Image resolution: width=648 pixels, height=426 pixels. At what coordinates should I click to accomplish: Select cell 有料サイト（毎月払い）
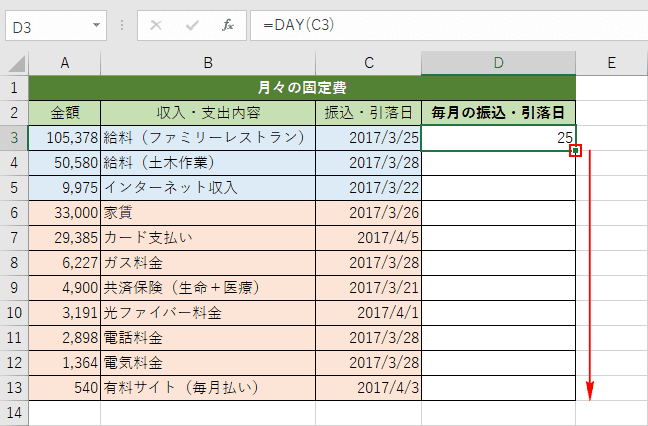coord(208,388)
